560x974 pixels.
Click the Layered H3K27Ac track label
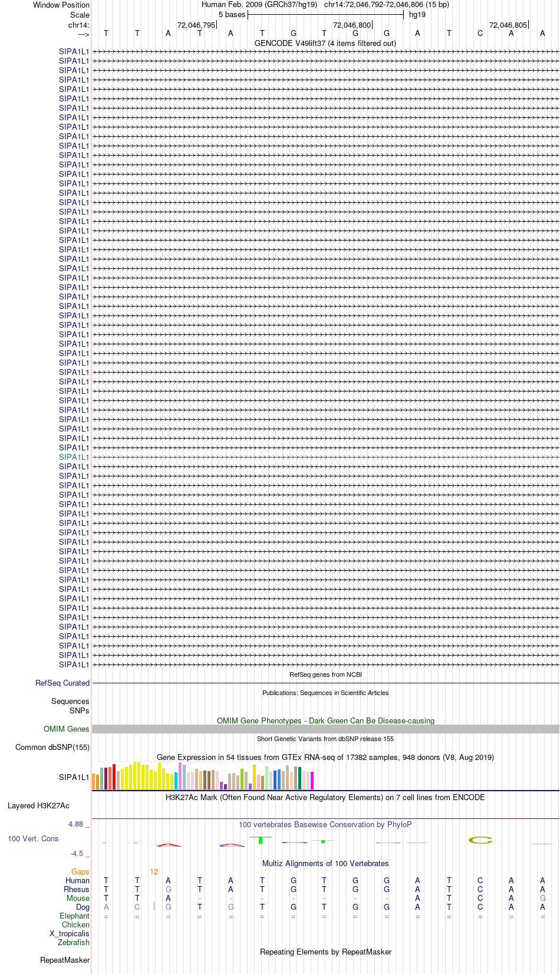point(38,805)
